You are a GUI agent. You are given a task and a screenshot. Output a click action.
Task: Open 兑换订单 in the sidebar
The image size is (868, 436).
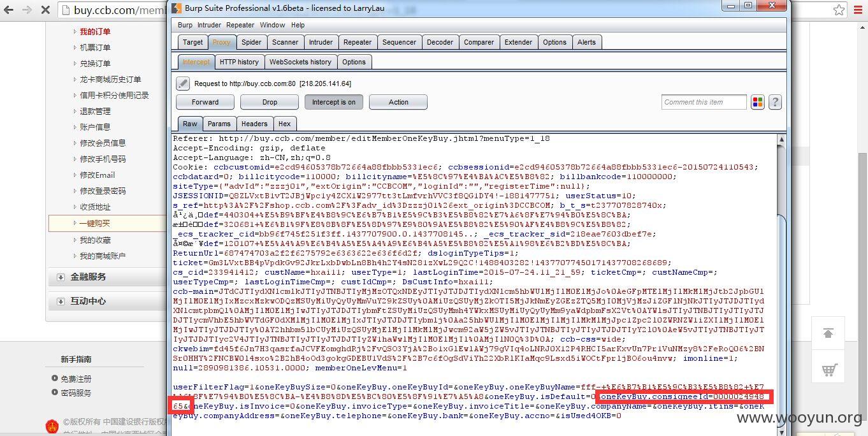[95, 64]
